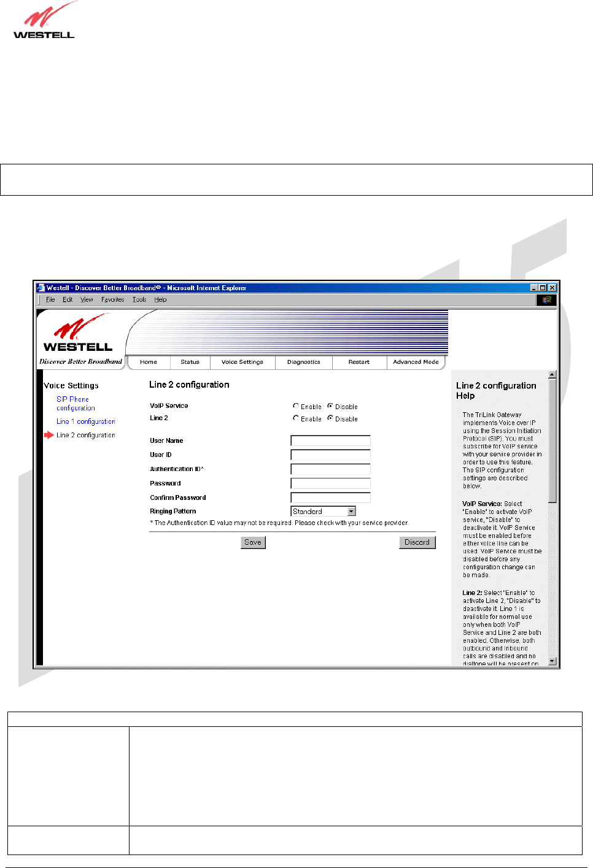This screenshot has width=593, height=868.
Task: Focus the User Name input field
Action: (331, 440)
